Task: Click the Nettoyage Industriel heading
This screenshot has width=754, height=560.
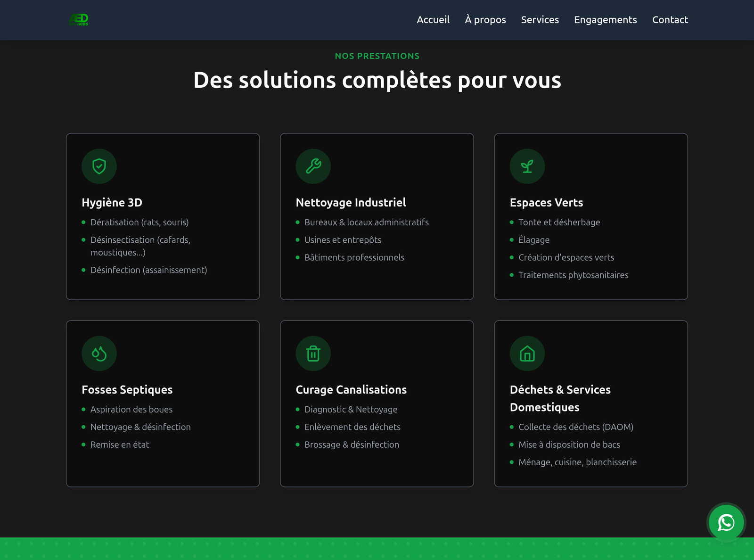Action: pos(351,203)
